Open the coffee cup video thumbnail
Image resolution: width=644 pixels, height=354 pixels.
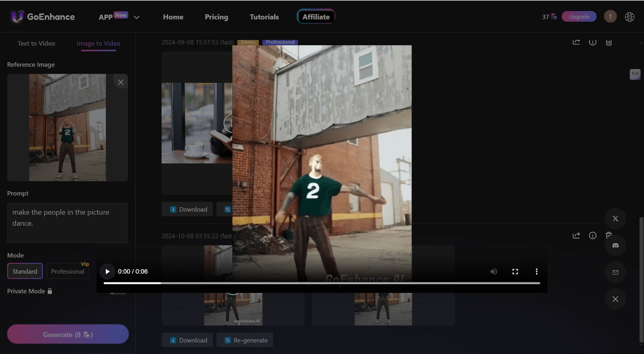click(x=197, y=123)
